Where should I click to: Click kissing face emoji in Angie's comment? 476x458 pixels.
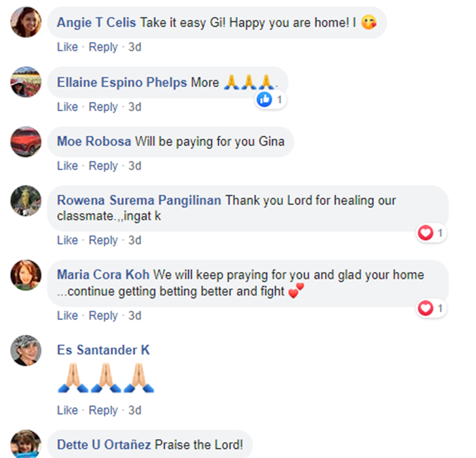[x=369, y=22]
